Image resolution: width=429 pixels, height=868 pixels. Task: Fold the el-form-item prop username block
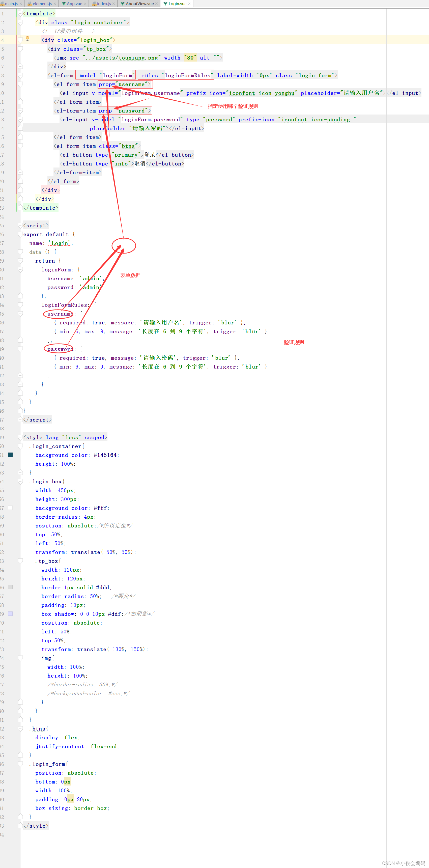point(20,84)
